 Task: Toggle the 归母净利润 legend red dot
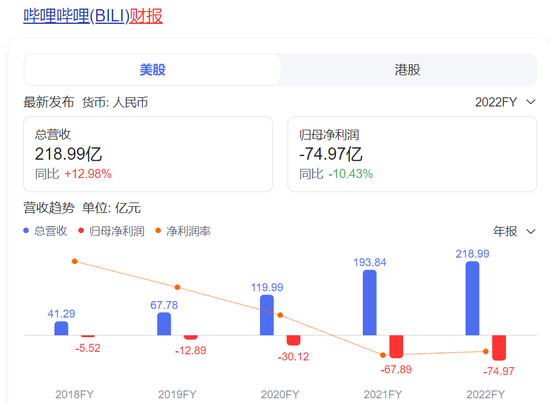tap(81, 230)
